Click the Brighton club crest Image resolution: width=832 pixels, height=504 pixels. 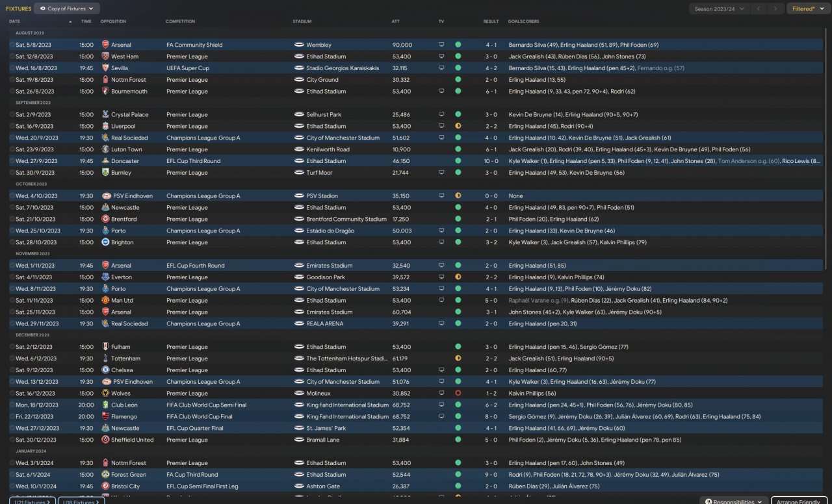coord(105,242)
